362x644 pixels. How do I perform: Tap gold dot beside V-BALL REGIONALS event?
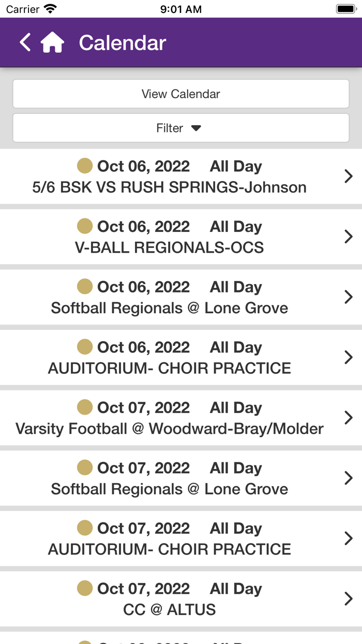[x=85, y=226]
